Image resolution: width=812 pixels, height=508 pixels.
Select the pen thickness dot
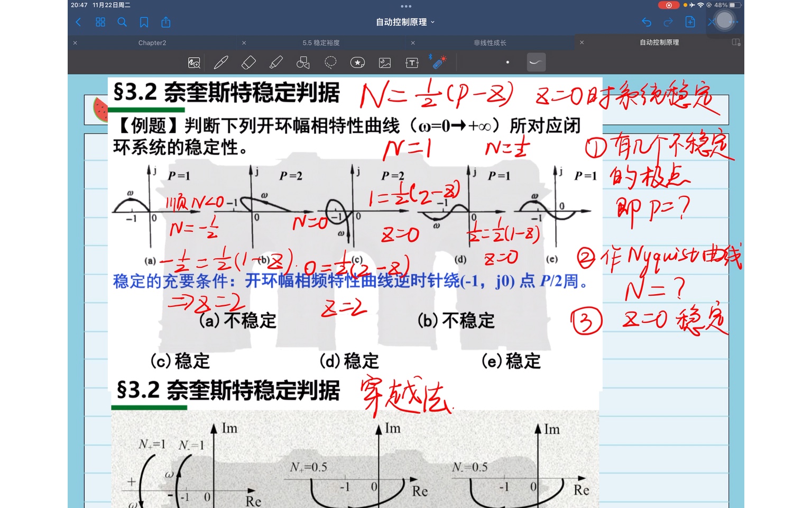tap(508, 62)
